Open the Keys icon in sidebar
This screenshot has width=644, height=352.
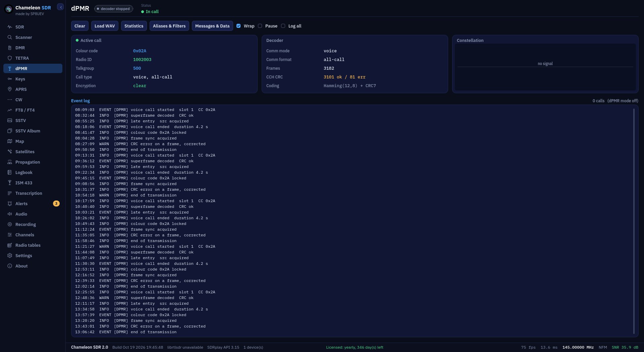click(x=10, y=79)
